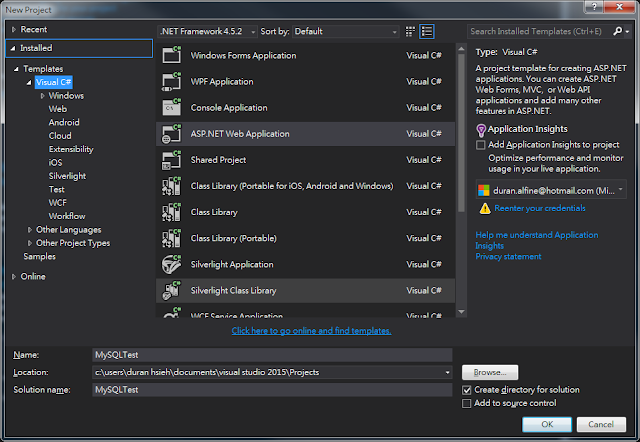Uncheck Create directory for solution
Screen dimensions: 640x442
(467, 390)
